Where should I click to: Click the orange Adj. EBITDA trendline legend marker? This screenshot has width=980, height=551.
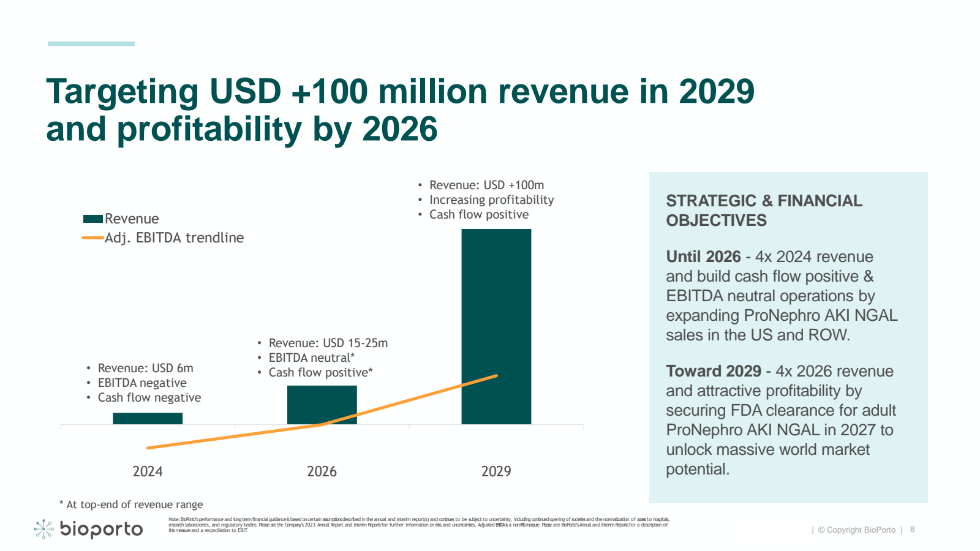(x=93, y=238)
